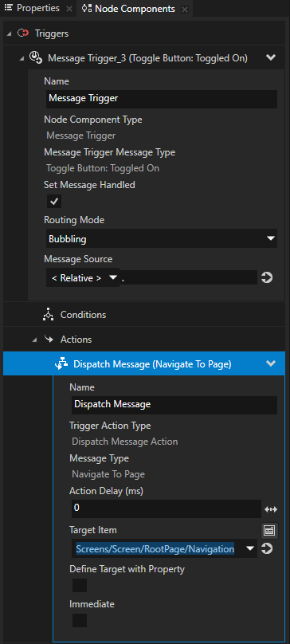
Task: Select the Conditions row
Action: [143, 315]
